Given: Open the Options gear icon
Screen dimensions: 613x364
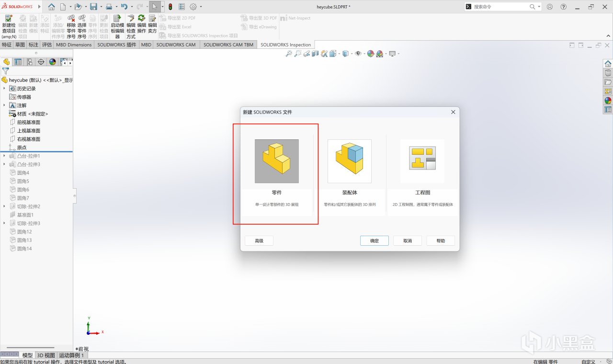Looking at the screenshot, I should [x=193, y=7].
